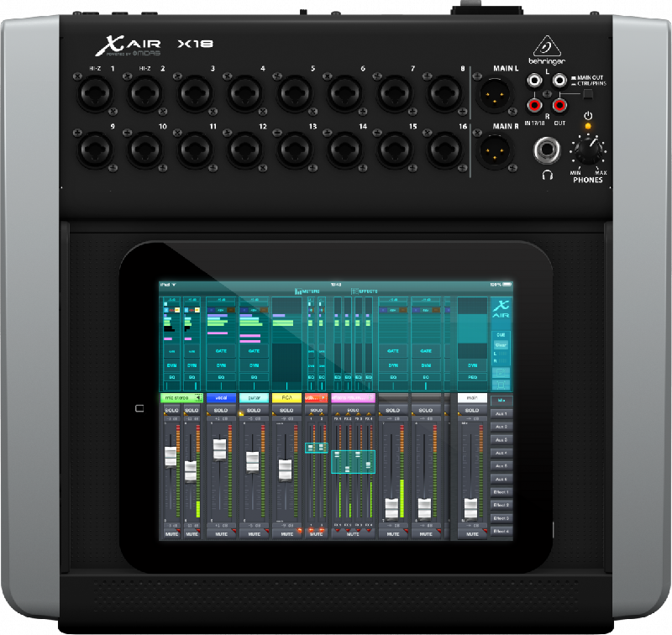This screenshot has width=672, height=635.
Task: Tap the blue vocal channel name label
Action: tap(221, 397)
